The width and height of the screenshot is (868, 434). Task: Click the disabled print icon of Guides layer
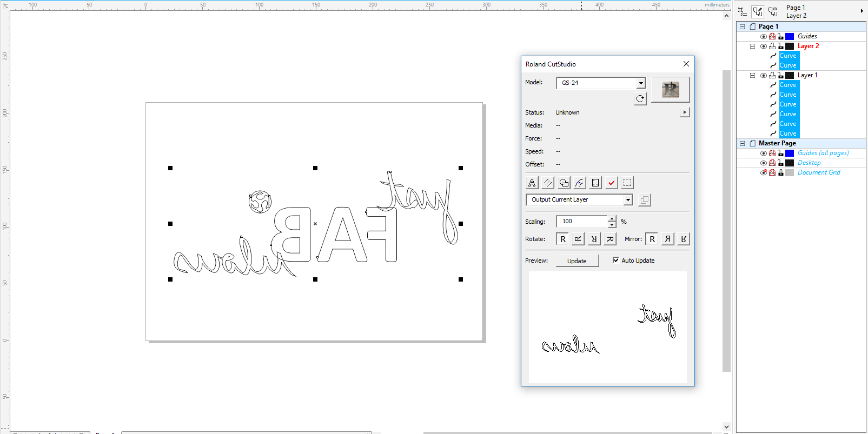coord(772,36)
